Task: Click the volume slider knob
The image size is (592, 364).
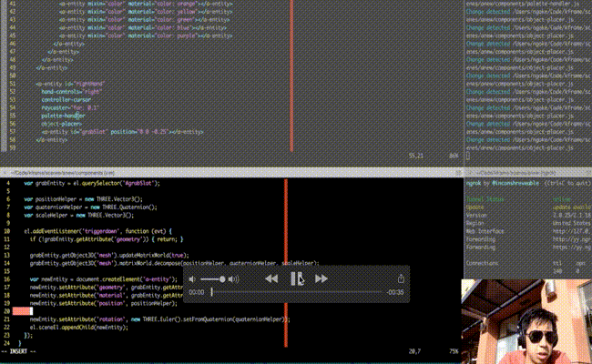Action: 222,278
